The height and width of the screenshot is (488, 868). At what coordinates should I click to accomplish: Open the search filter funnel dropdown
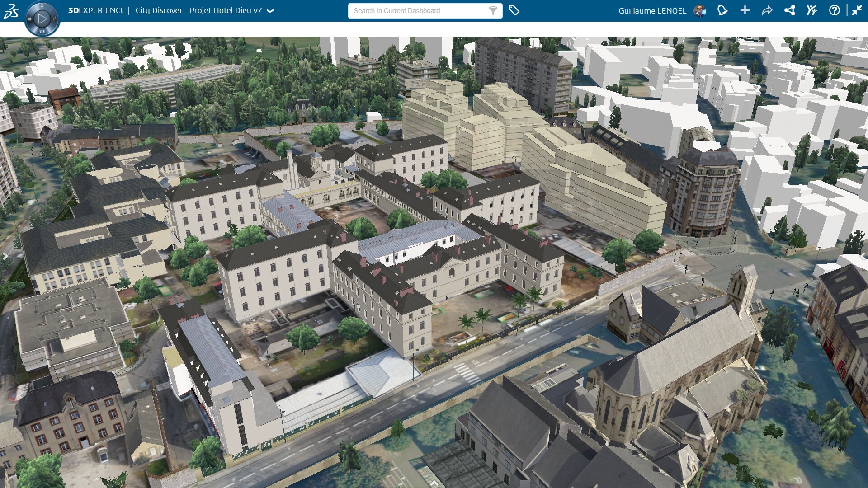[493, 10]
